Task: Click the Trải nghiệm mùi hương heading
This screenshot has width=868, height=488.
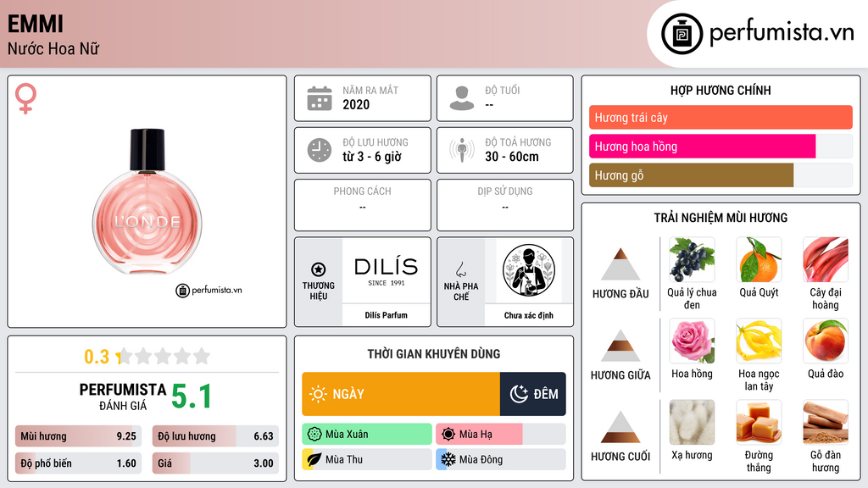Action: (721, 218)
